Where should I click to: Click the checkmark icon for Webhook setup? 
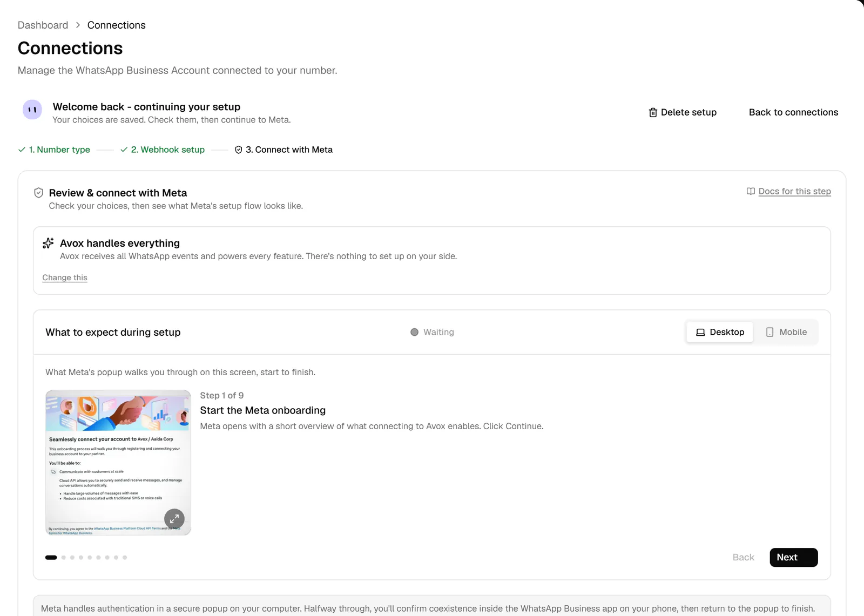click(x=124, y=150)
